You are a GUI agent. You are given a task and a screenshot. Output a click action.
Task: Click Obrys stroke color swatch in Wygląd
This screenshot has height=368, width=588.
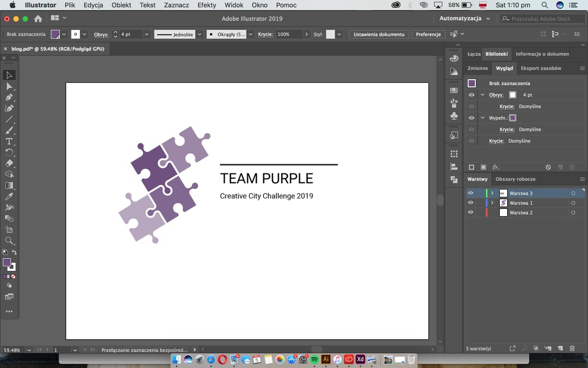513,95
